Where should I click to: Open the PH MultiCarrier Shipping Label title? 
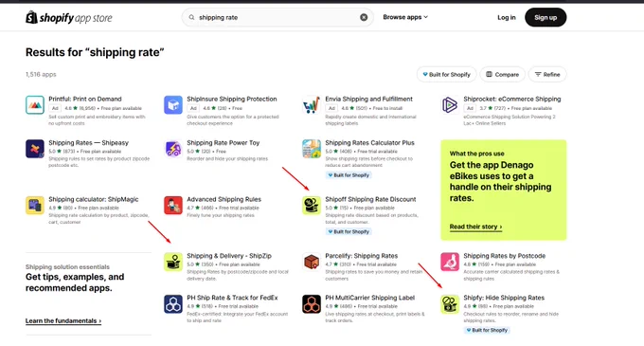(369, 298)
